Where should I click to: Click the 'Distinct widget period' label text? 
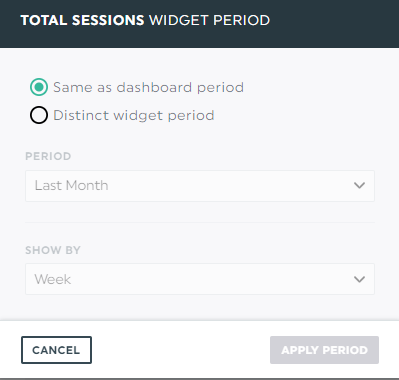[134, 115]
